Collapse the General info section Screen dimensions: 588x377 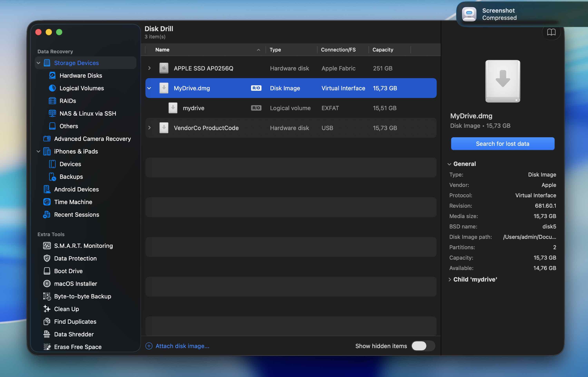pos(449,164)
